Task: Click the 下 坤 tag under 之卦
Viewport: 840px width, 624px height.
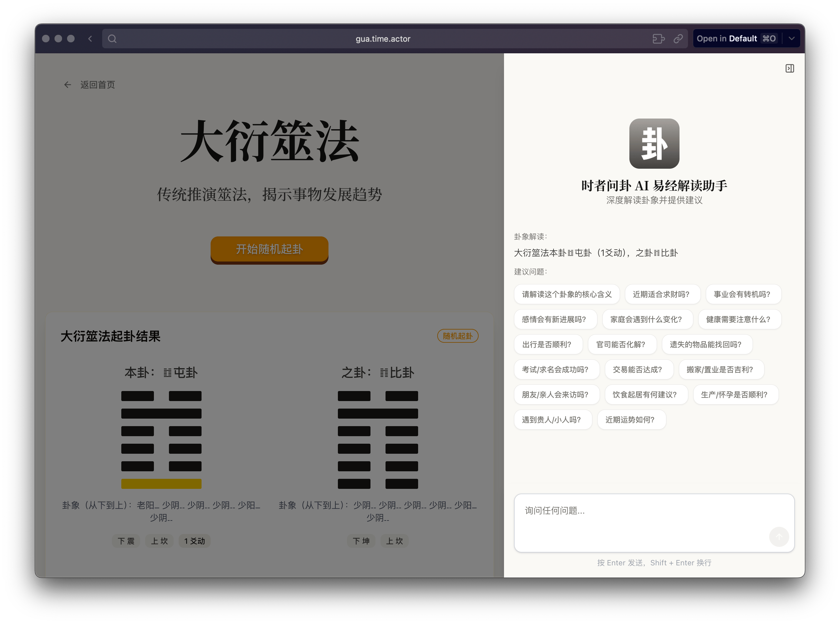Action: pos(361,541)
